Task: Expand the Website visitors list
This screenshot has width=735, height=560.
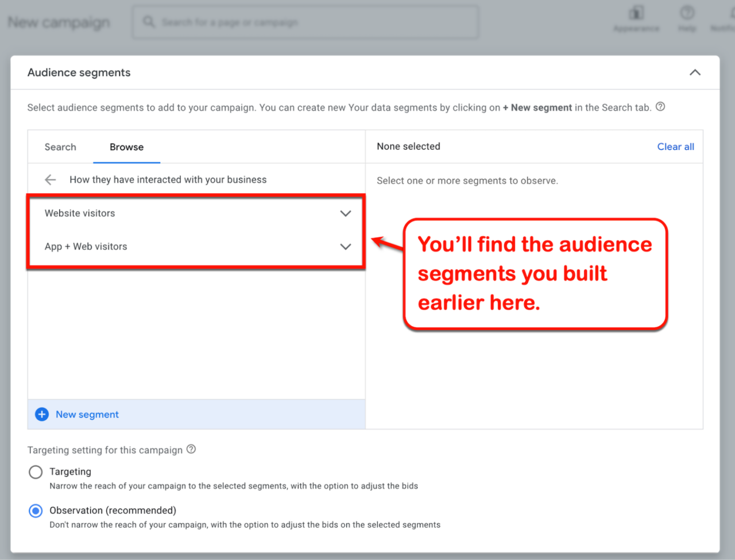Action: click(x=345, y=213)
